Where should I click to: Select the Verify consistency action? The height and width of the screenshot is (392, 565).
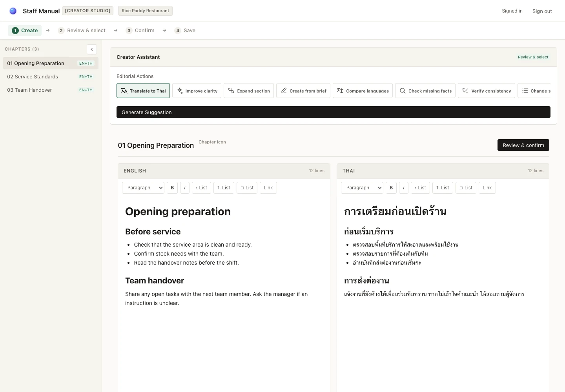coord(487,91)
